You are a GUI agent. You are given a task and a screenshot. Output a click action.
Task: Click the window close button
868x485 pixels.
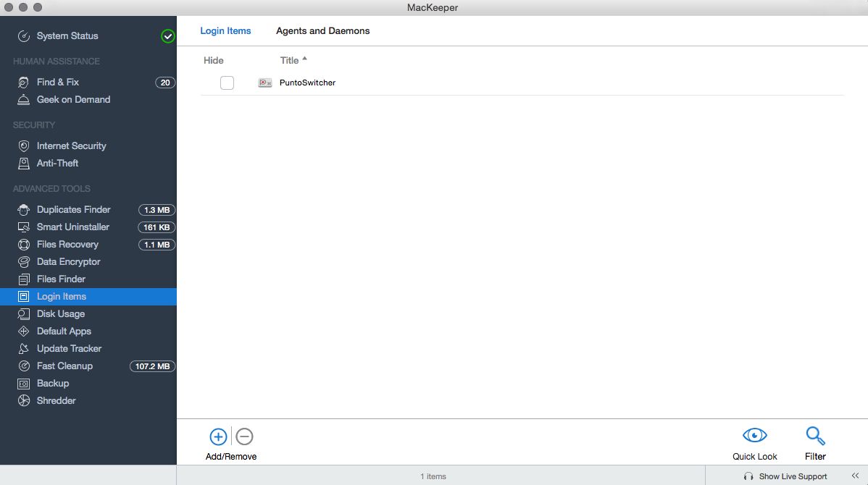[8, 7]
